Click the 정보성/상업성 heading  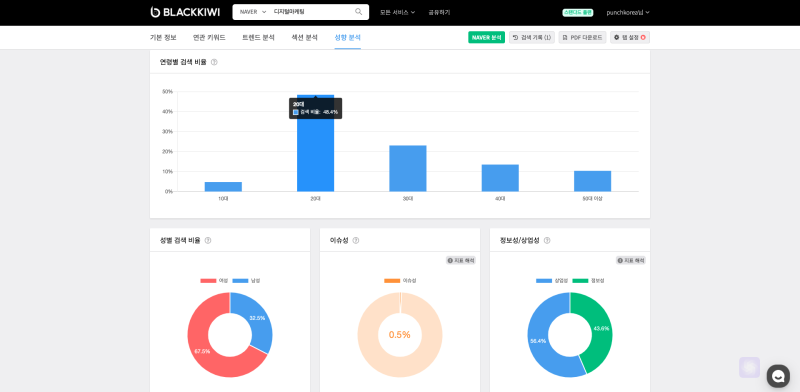tap(520, 240)
